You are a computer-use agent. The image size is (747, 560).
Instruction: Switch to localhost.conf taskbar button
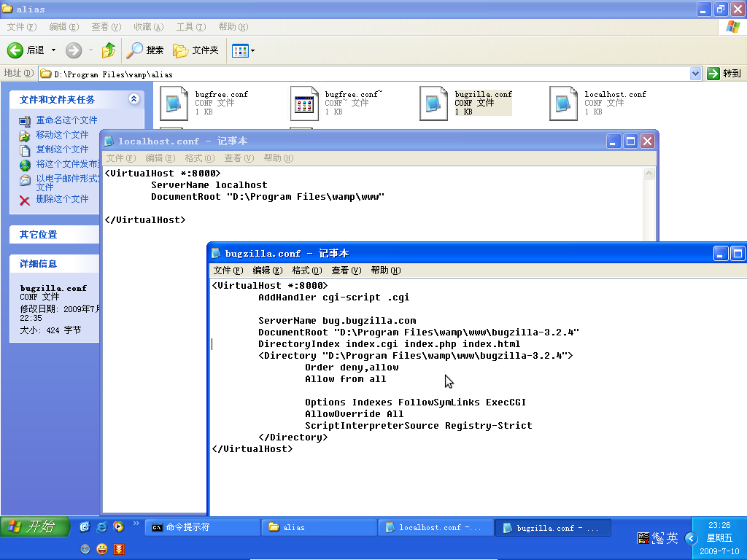click(436, 527)
